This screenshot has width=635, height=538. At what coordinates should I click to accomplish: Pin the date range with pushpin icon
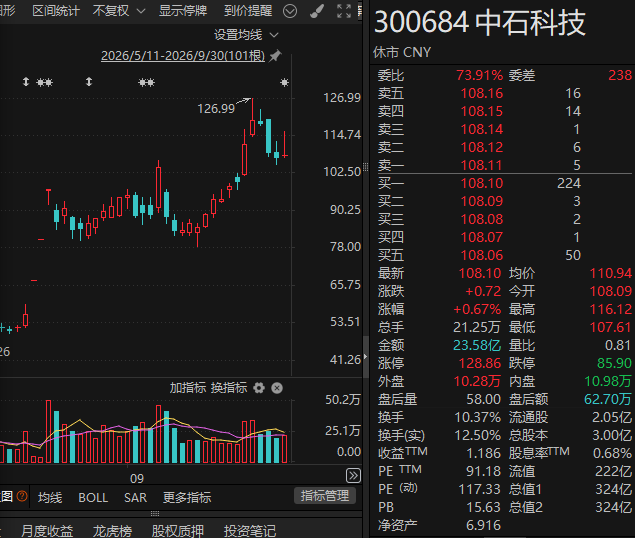[275, 56]
